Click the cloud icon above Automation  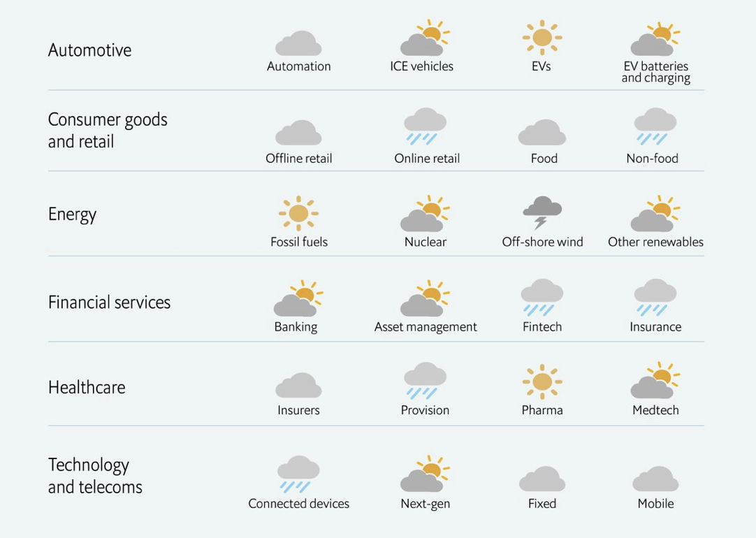298,43
